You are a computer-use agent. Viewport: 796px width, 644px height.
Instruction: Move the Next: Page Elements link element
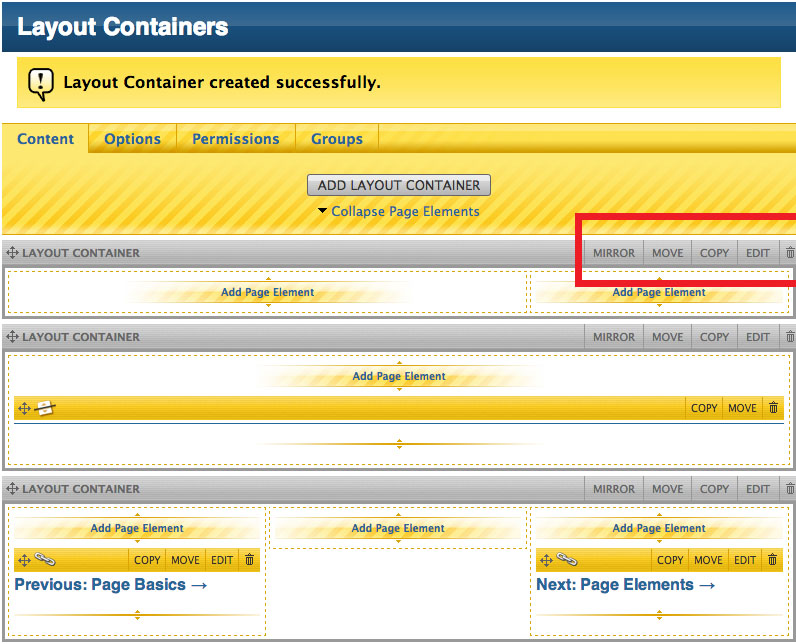click(x=708, y=560)
